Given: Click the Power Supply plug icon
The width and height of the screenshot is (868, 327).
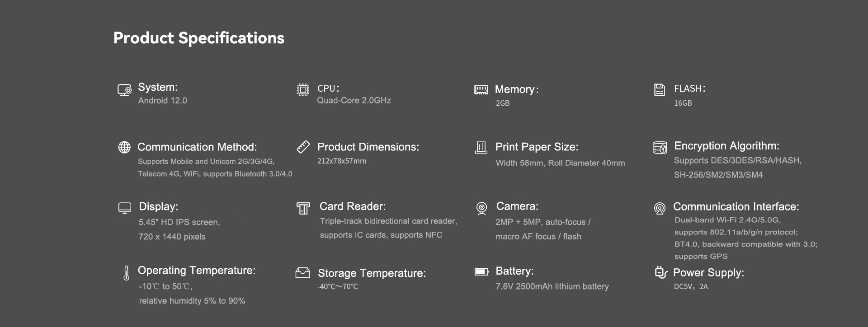Looking at the screenshot, I should pos(661,272).
